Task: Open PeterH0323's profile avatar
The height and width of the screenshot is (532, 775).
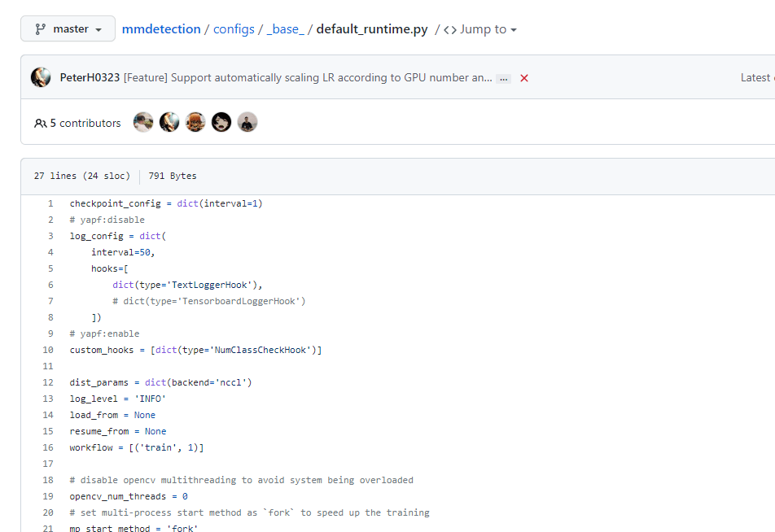Action: click(x=40, y=76)
